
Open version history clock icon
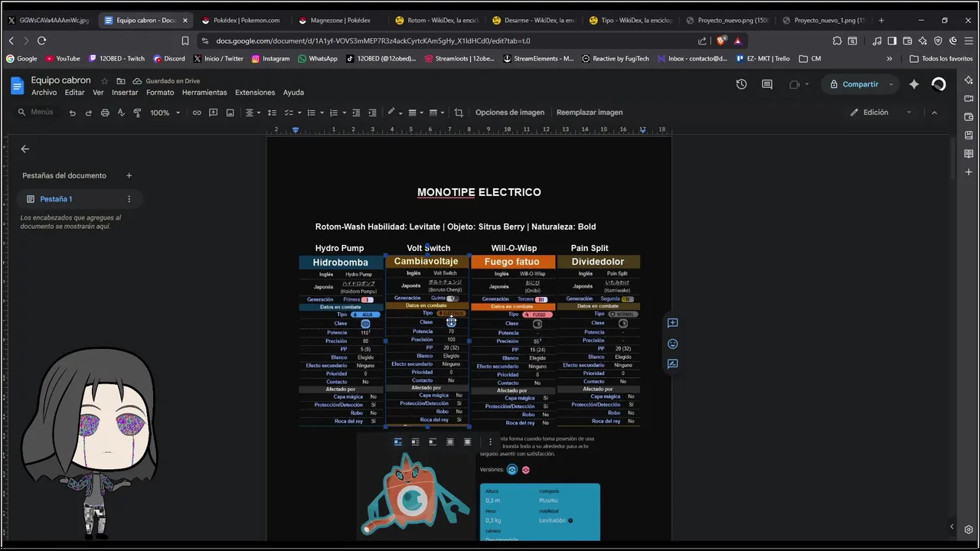[741, 84]
